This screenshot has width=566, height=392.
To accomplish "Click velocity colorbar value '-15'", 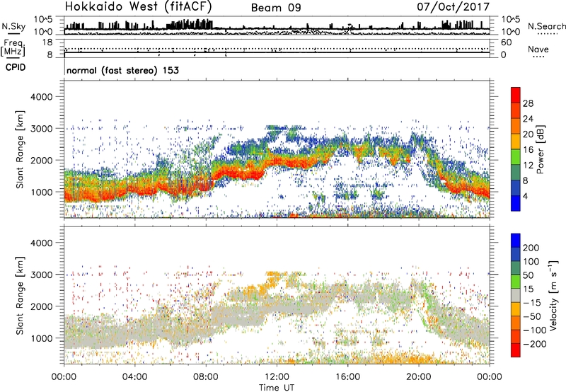I will click(532, 303).
